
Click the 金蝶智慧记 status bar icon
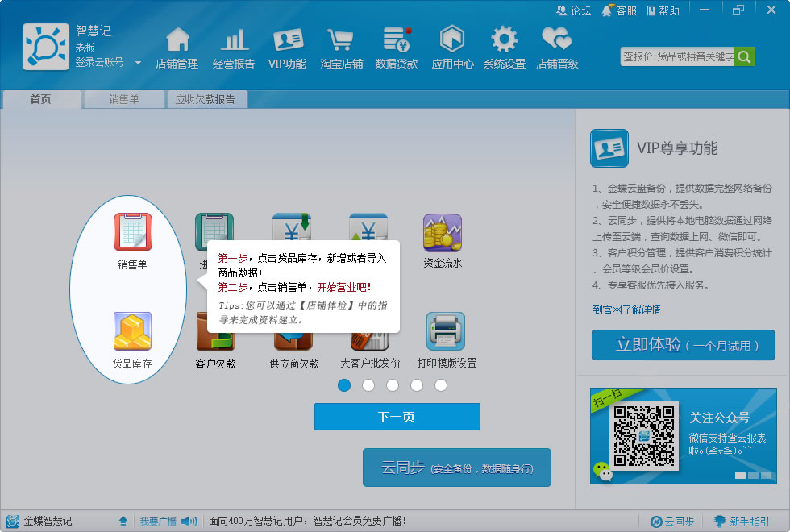[13, 521]
